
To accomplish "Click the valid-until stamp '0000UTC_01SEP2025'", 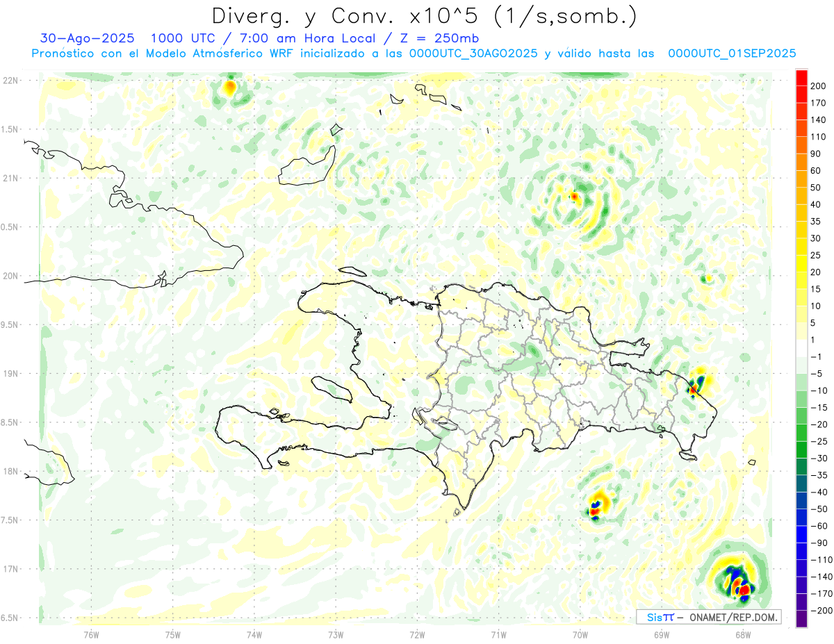I will (732, 53).
